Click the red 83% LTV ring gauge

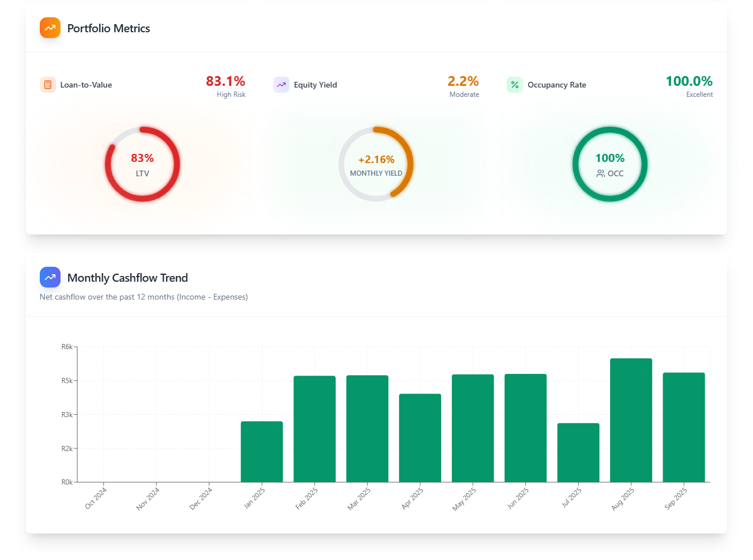click(x=142, y=164)
